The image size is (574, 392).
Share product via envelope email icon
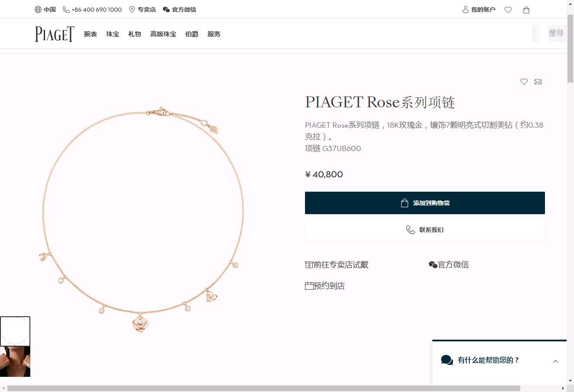point(538,82)
